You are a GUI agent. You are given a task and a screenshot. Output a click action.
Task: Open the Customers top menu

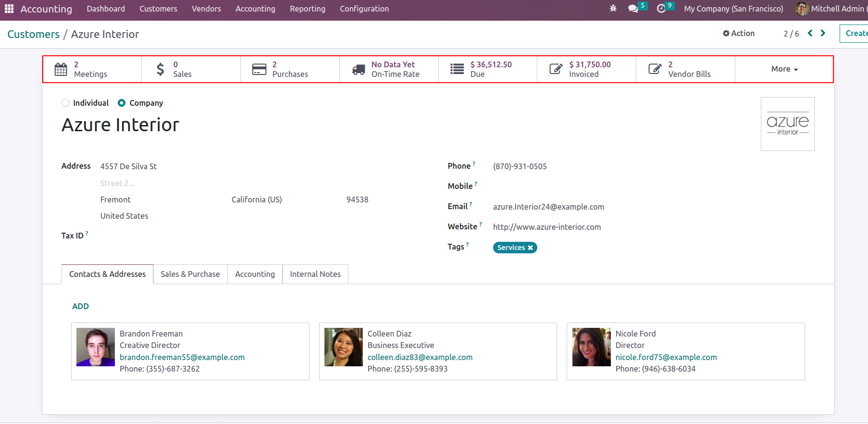coord(158,9)
